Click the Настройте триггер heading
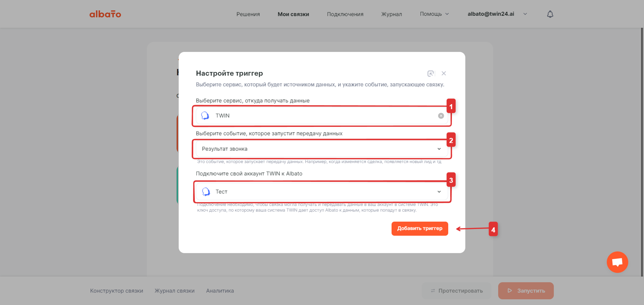 coord(229,73)
